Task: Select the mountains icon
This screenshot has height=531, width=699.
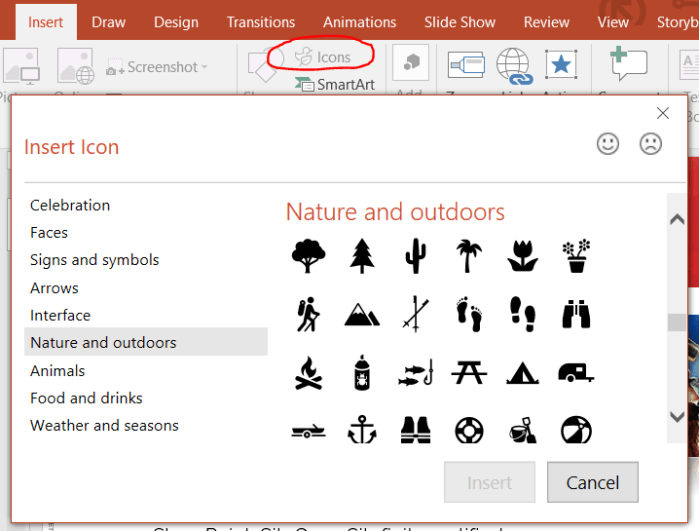Action: (x=362, y=315)
